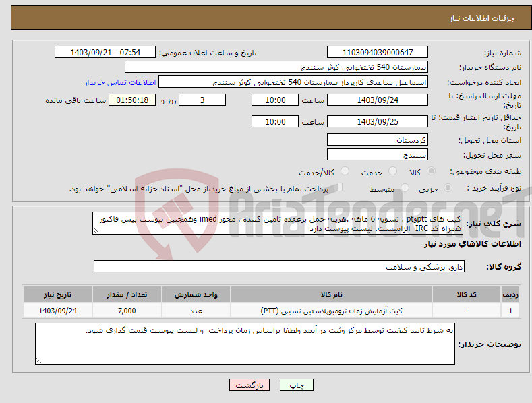Select the جزیی purchase type radio
This screenshot has width=532, height=403.
448,188
